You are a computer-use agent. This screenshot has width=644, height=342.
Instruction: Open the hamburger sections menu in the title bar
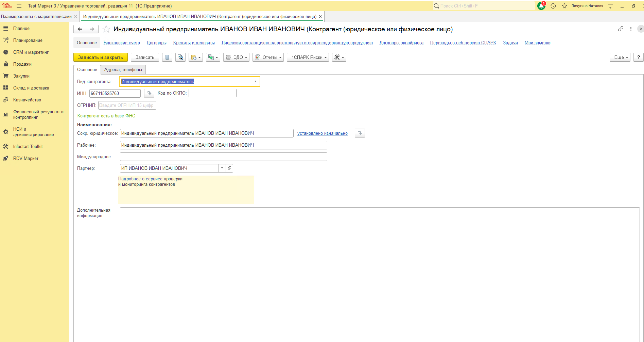19,6
